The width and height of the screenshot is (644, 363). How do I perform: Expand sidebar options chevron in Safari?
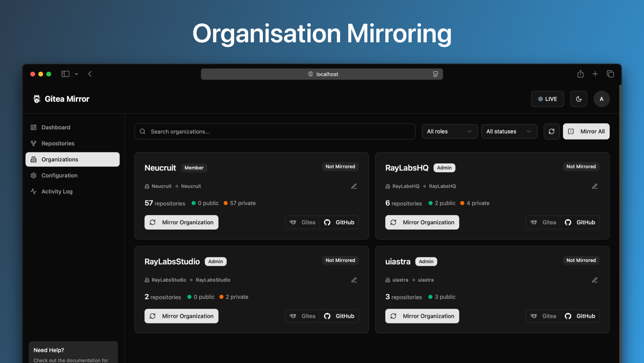76,74
